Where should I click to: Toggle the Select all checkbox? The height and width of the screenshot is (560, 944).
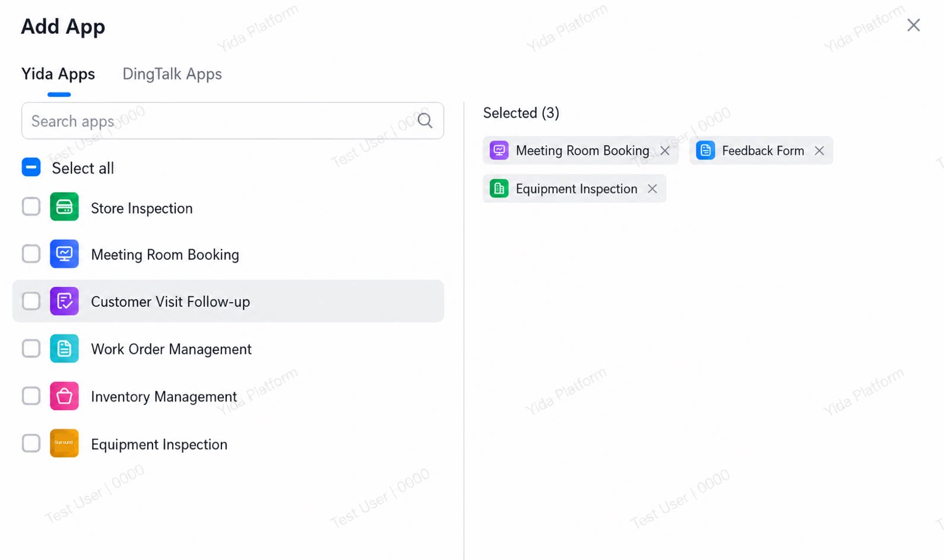pyautogui.click(x=31, y=167)
